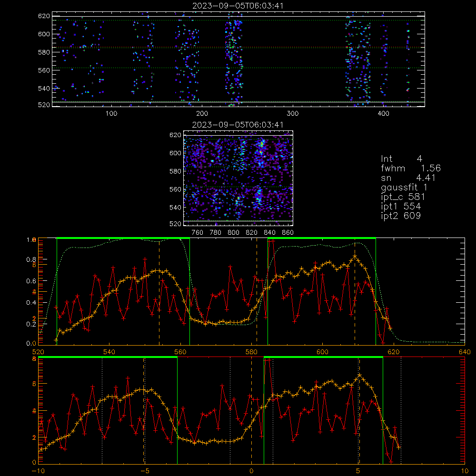476x476 pixels.
Task: Click the top plot's sparse spectrogram image
Action: (238, 59)
